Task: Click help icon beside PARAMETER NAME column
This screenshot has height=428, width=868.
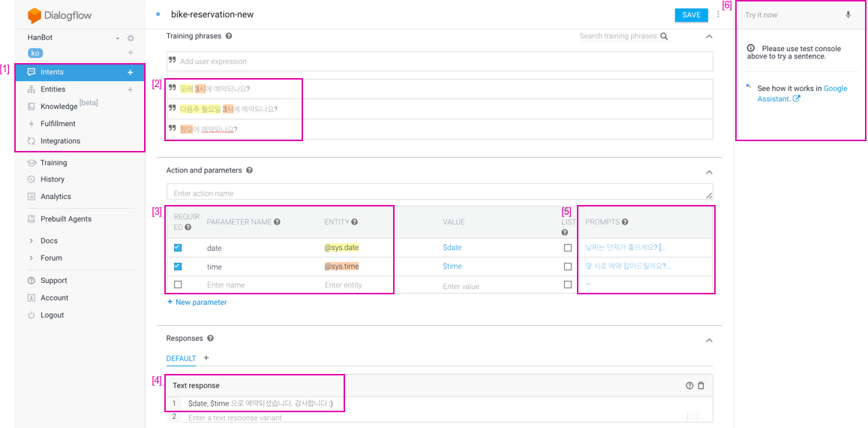Action: tap(277, 222)
